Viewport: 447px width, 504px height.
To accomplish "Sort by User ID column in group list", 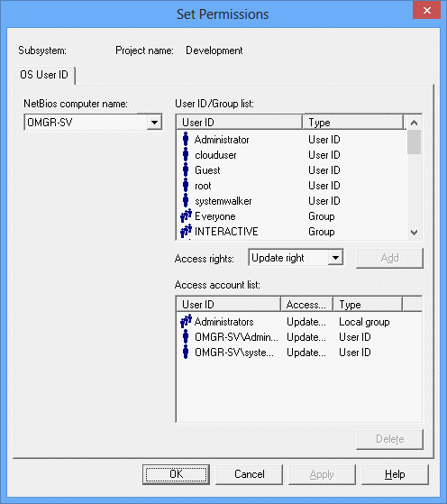I will click(x=239, y=122).
